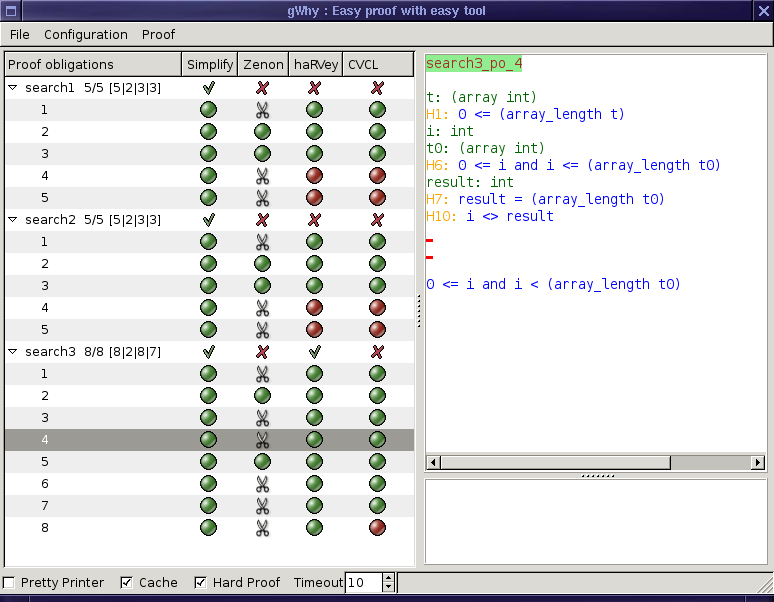
Task: Collapse the search1 tree node
Action: 13,88
